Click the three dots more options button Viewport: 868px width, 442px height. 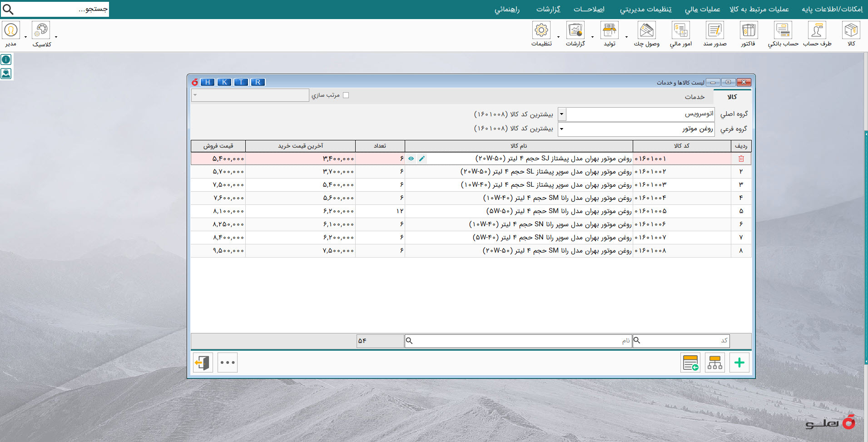[x=228, y=363]
